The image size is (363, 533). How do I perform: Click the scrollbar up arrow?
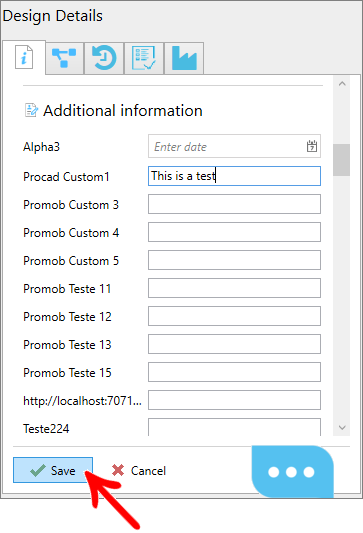tap(342, 84)
